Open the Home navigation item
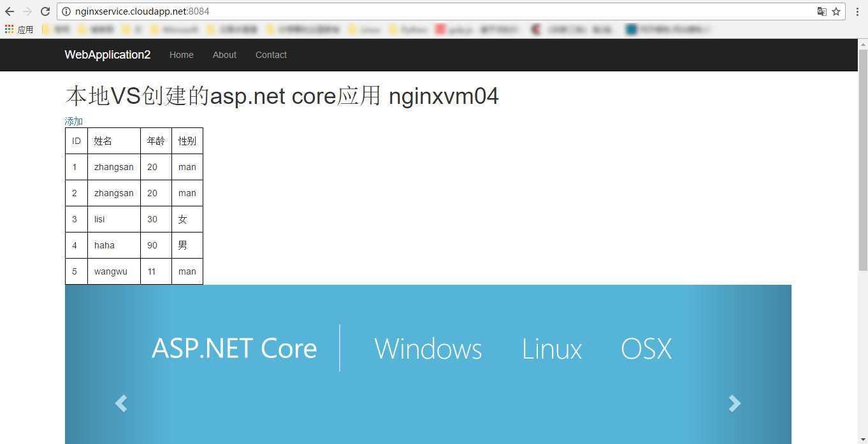868x444 pixels. [182, 55]
